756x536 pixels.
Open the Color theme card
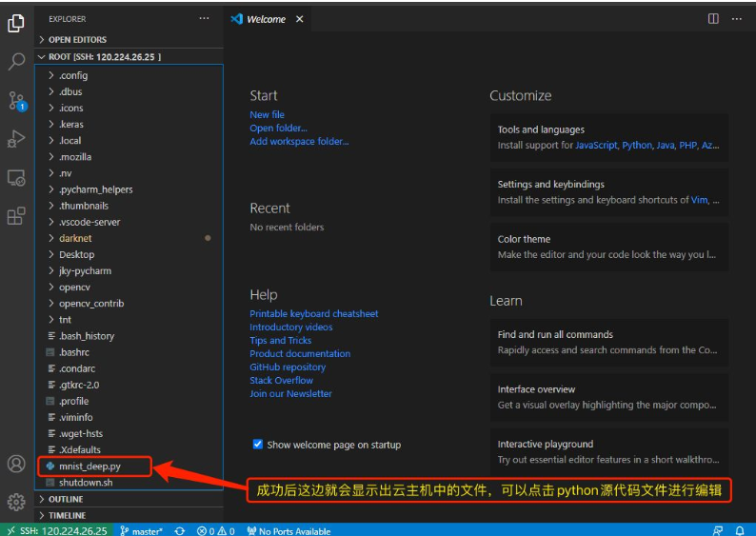609,247
